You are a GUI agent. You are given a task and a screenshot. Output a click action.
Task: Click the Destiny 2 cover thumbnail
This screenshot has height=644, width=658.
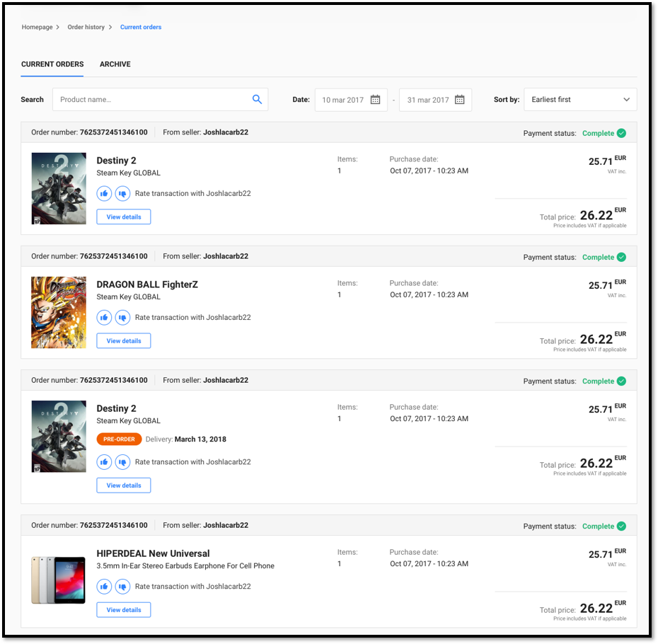(x=59, y=188)
